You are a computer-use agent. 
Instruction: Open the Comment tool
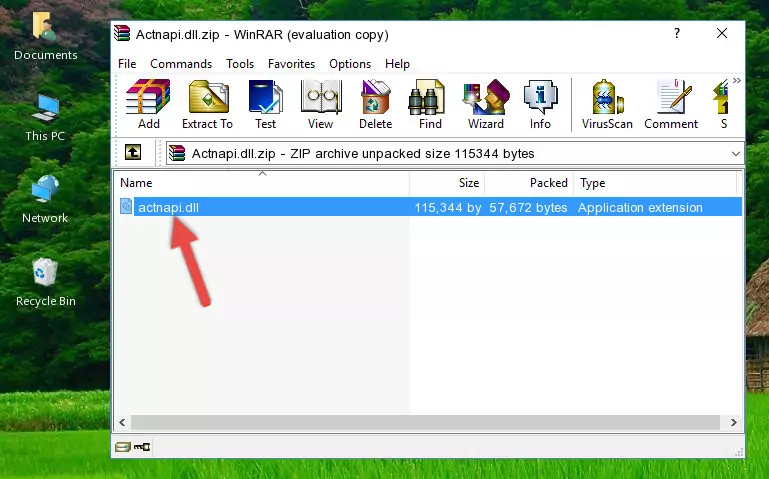click(671, 104)
